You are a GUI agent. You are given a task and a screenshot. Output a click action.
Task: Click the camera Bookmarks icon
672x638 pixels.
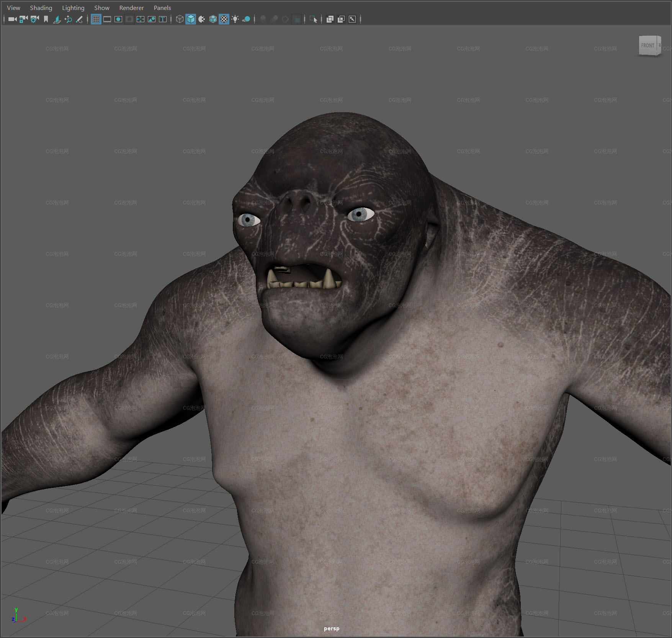click(46, 19)
